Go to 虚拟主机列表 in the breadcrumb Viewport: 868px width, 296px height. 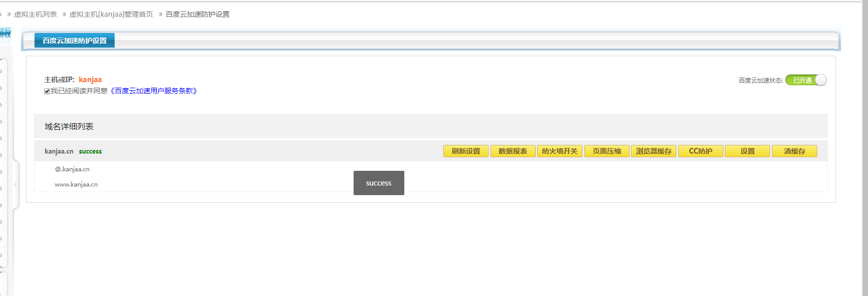pyautogui.click(x=36, y=14)
